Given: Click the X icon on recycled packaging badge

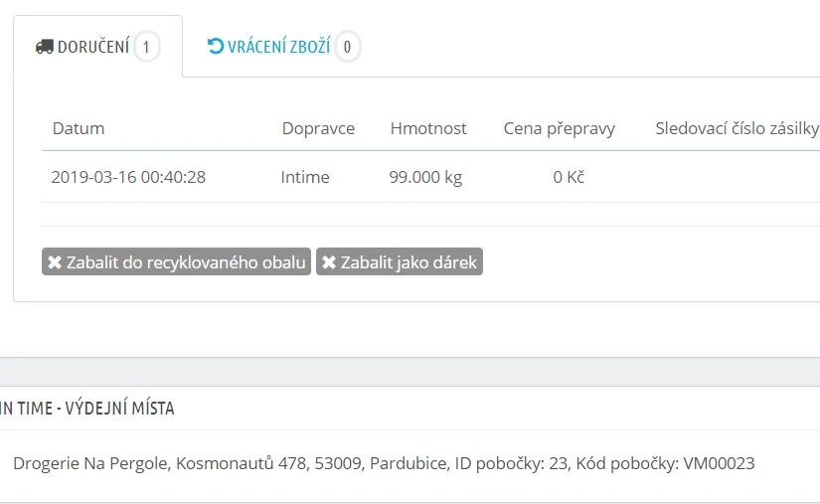Looking at the screenshot, I should pyautogui.click(x=54, y=262).
